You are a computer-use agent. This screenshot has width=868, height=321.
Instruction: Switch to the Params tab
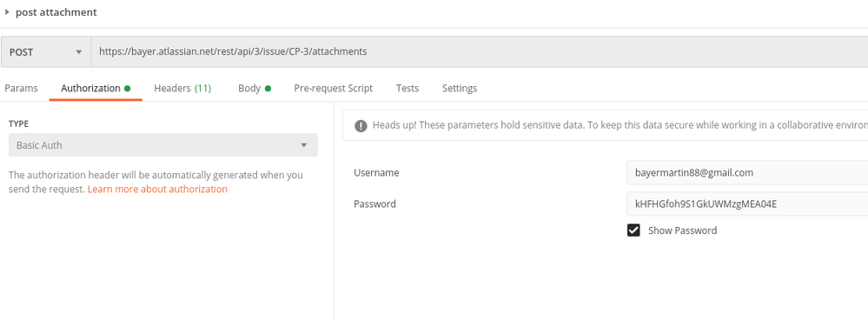21,88
